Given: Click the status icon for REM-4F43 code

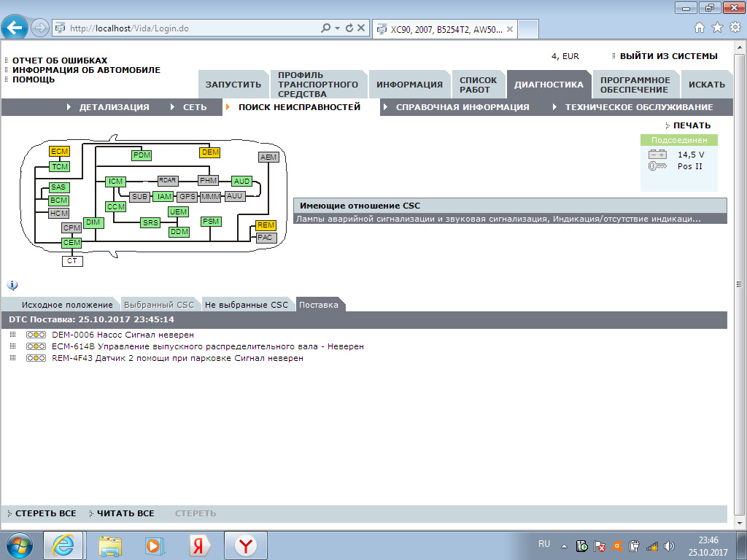Looking at the screenshot, I should pos(36,358).
